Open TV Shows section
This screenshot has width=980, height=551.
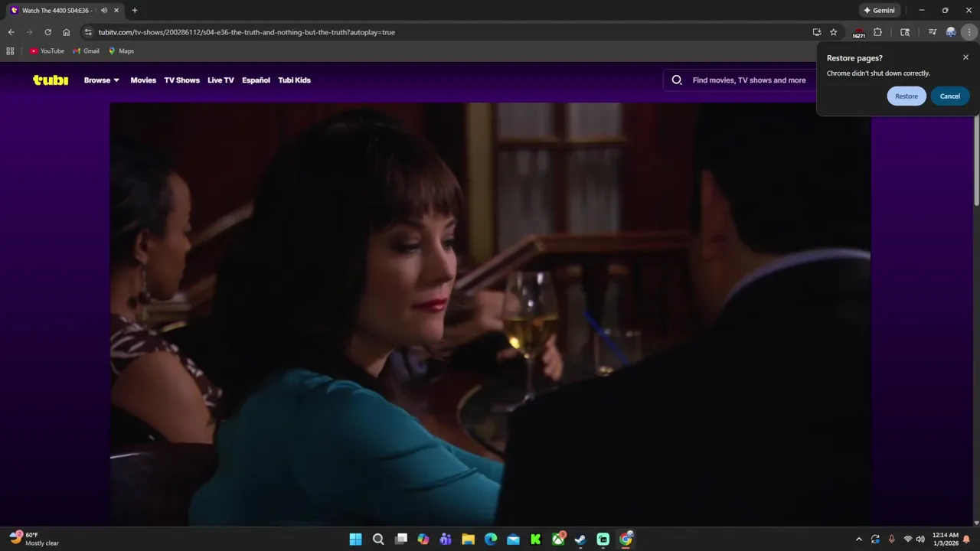(x=181, y=80)
